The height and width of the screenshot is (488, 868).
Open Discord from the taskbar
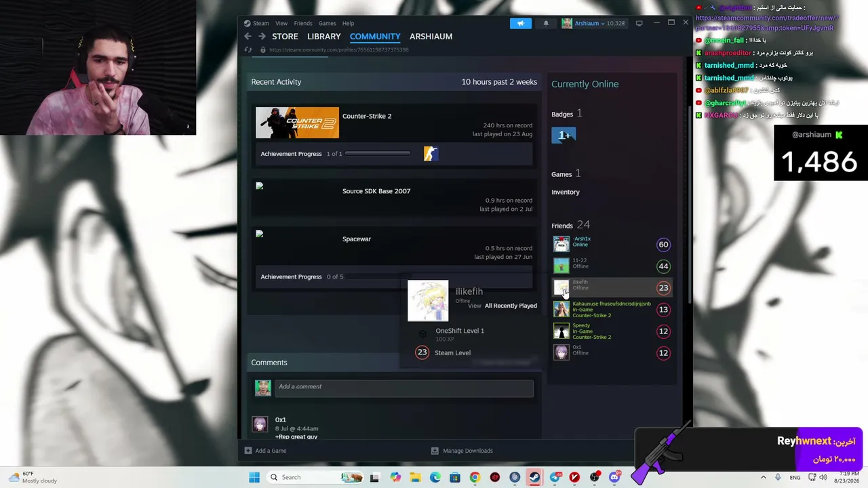(x=614, y=477)
